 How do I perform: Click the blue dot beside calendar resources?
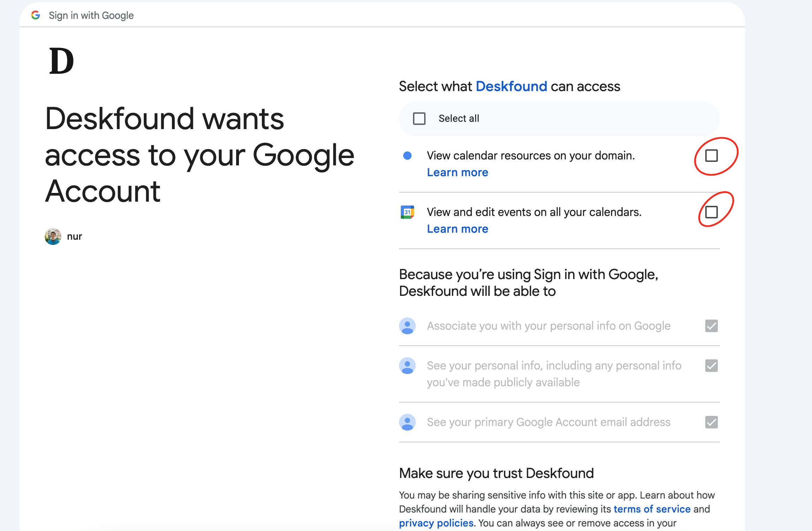coord(407,156)
